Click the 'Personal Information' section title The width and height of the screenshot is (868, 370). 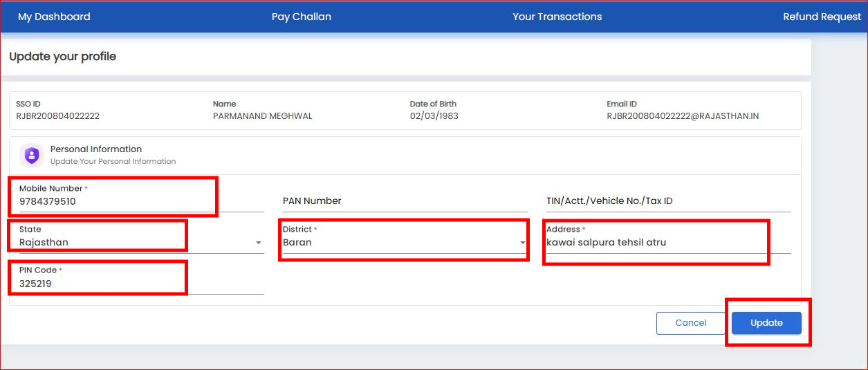coord(96,149)
